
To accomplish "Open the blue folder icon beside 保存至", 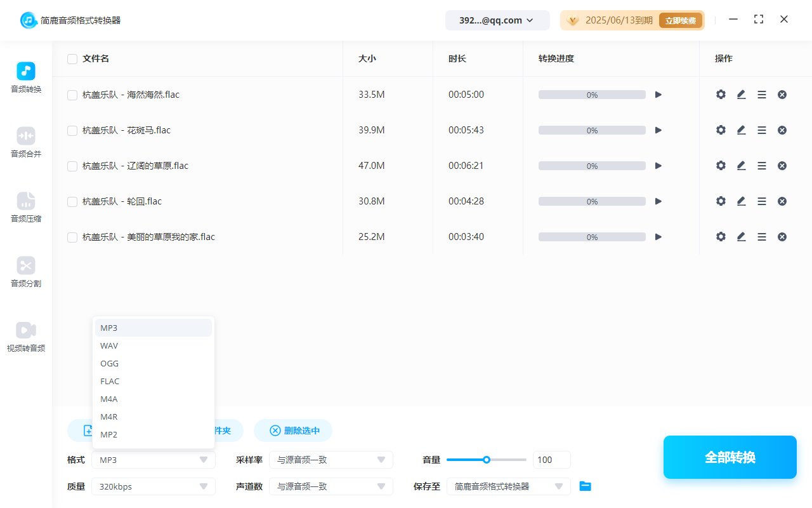I will (x=585, y=486).
